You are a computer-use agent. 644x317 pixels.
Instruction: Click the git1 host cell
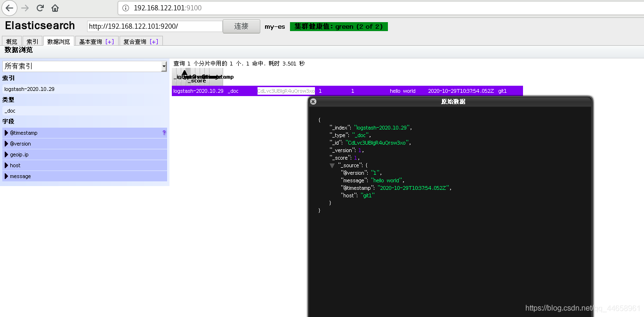click(x=502, y=91)
